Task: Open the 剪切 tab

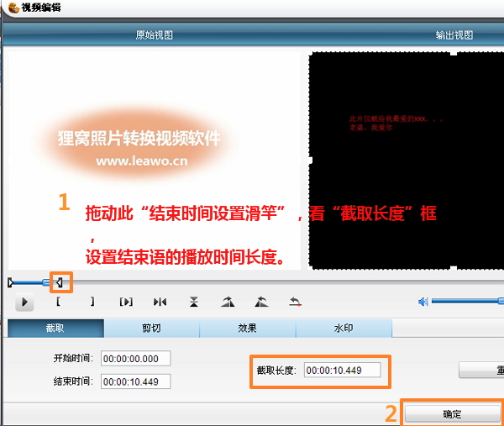Action: (x=151, y=329)
